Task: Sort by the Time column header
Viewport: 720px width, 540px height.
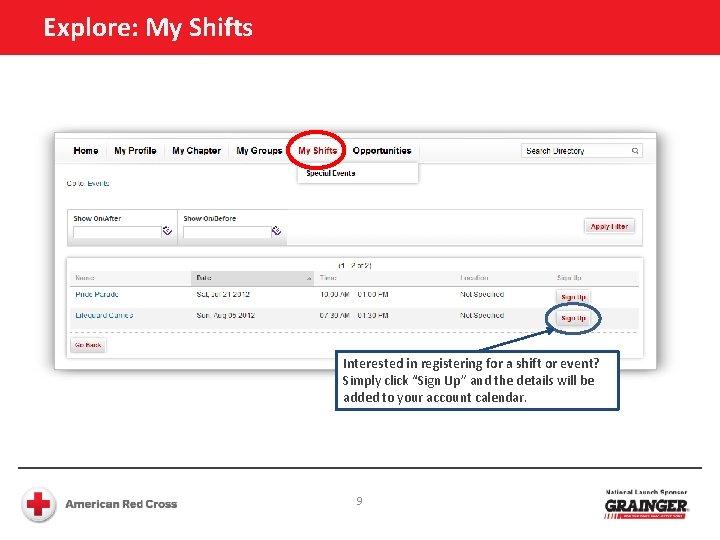Action: pos(328,278)
